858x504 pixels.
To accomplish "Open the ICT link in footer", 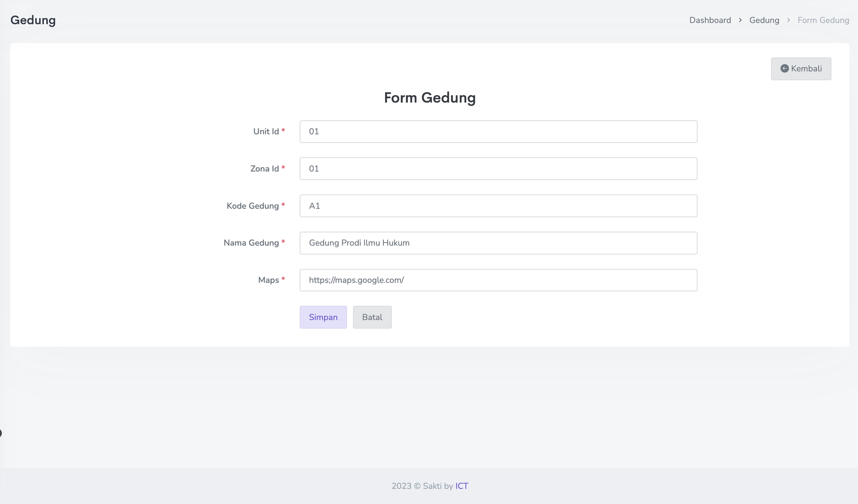I will click(x=461, y=486).
